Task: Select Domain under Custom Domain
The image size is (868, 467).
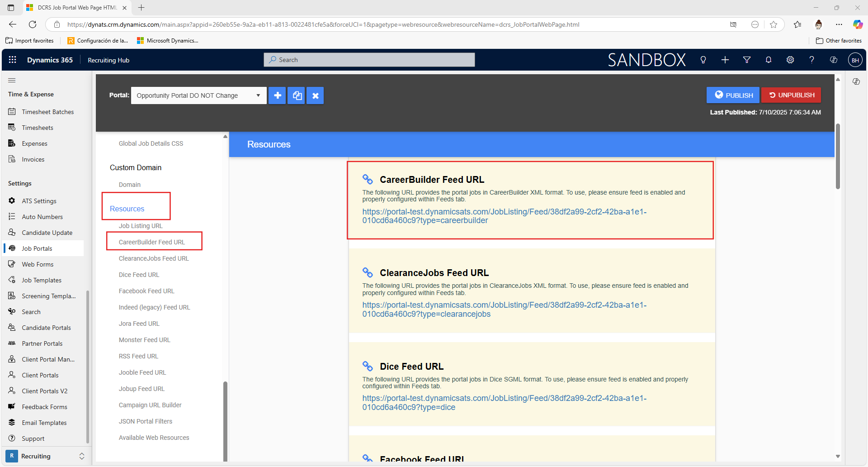Action: coord(130,185)
